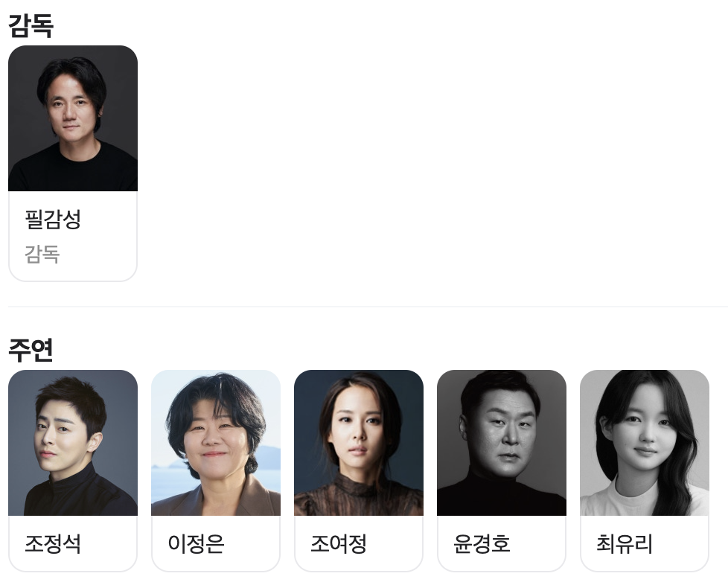
Task: Open 조정석's portrait photo
Action: tap(73, 443)
